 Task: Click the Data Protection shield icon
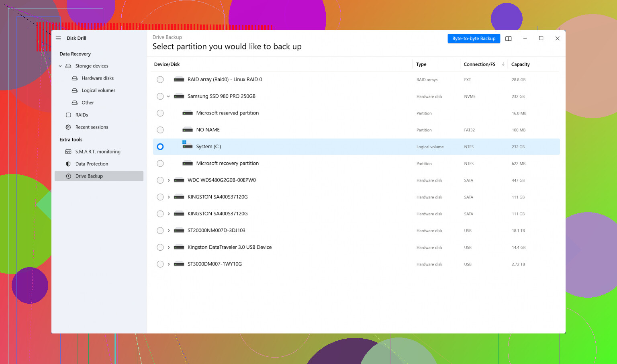pyautogui.click(x=68, y=164)
